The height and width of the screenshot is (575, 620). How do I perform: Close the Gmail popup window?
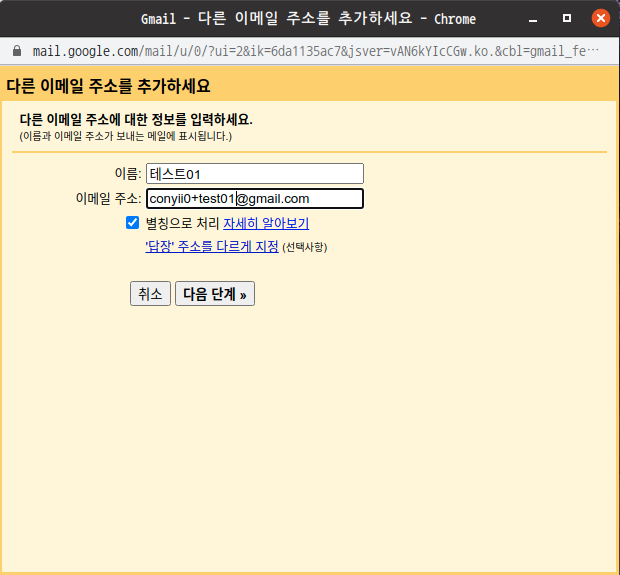(601, 18)
